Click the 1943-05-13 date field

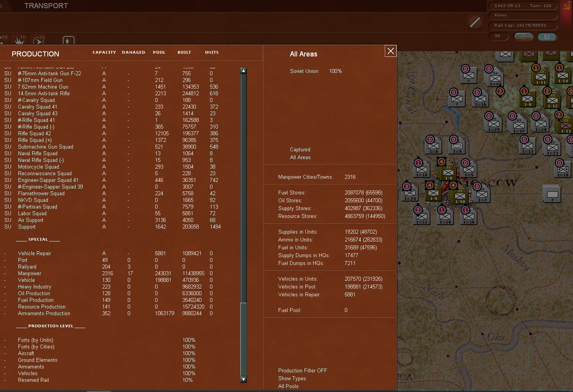point(508,6)
